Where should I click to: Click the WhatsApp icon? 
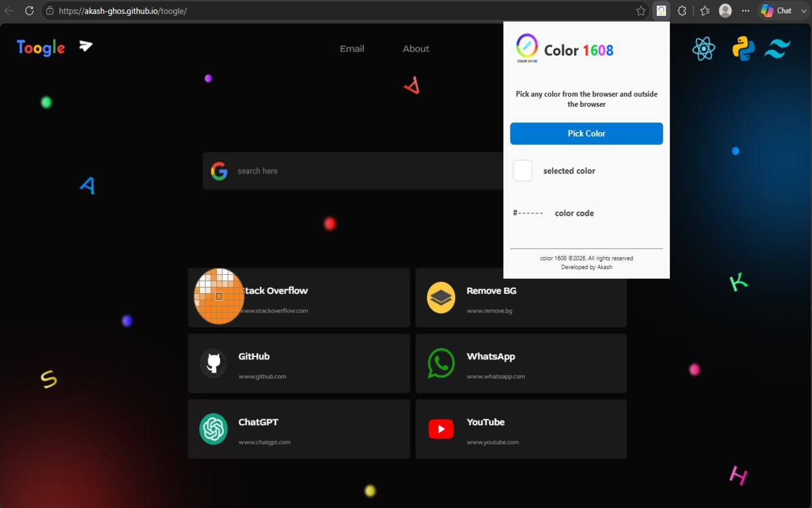pyautogui.click(x=441, y=363)
